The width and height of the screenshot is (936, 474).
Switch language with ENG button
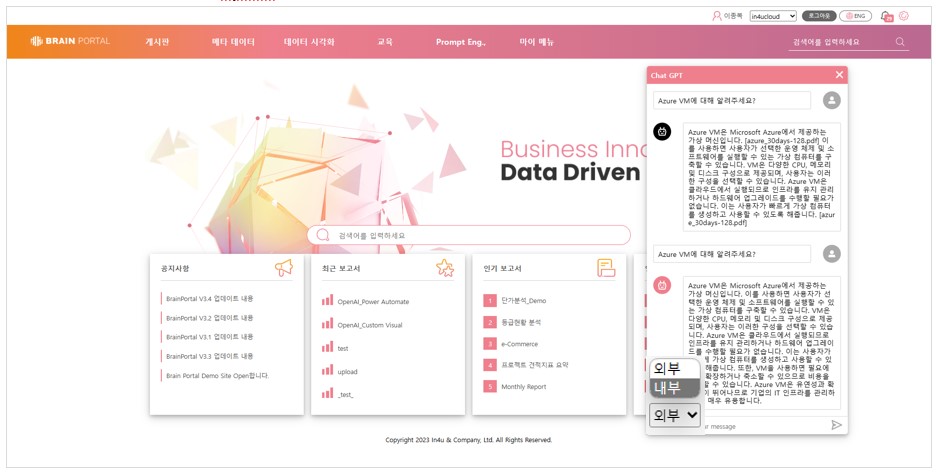(855, 16)
